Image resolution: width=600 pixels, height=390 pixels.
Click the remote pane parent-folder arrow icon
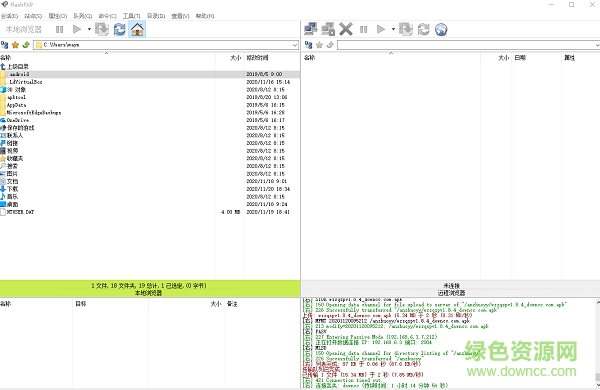[330, 45]
